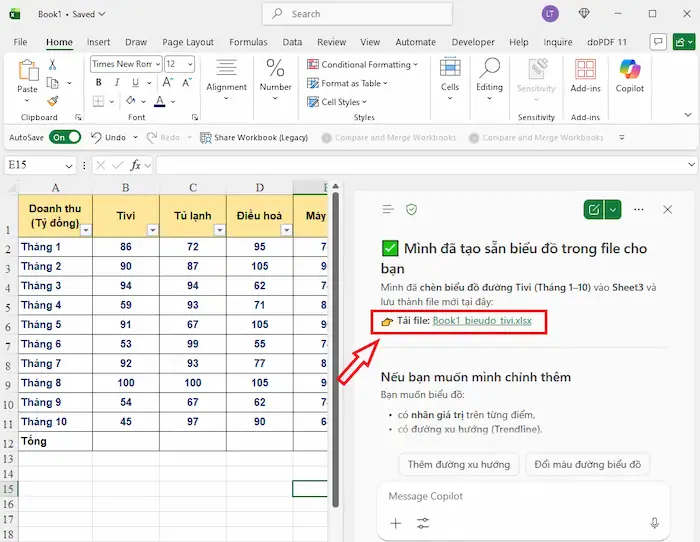Click the Format Painter brush icon

[53, 100]
